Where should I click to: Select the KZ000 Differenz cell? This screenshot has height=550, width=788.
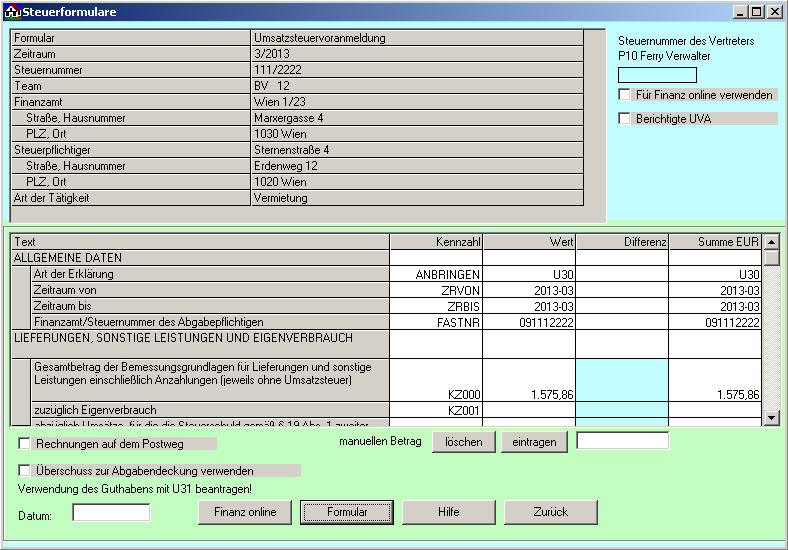621,380
